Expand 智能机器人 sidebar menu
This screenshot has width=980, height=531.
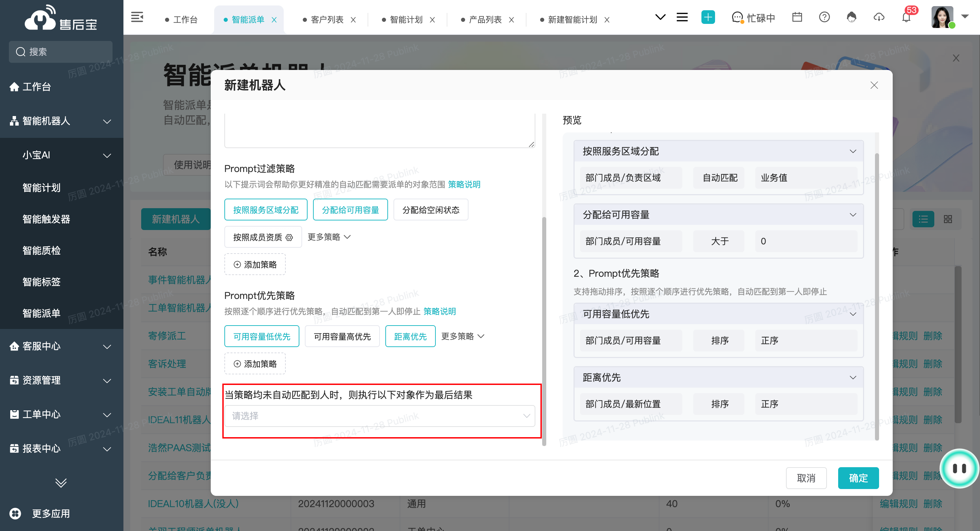[107, 121]
